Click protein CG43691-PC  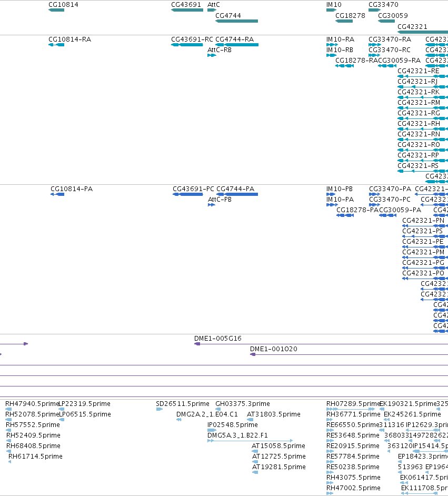coord(193,189)
